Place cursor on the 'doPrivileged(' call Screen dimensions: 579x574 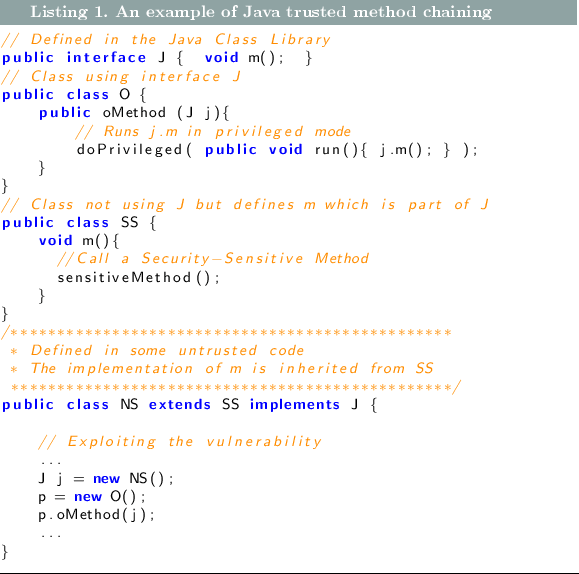tap(134, 150)
